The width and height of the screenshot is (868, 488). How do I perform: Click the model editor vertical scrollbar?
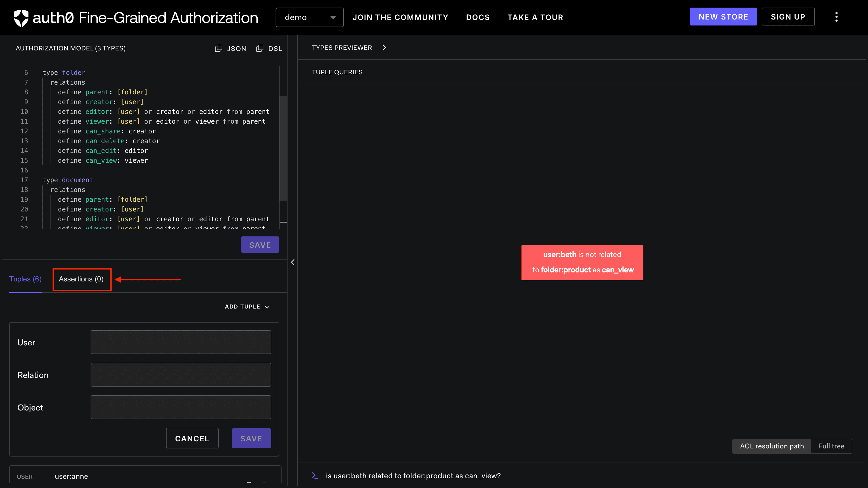point(283,148)
